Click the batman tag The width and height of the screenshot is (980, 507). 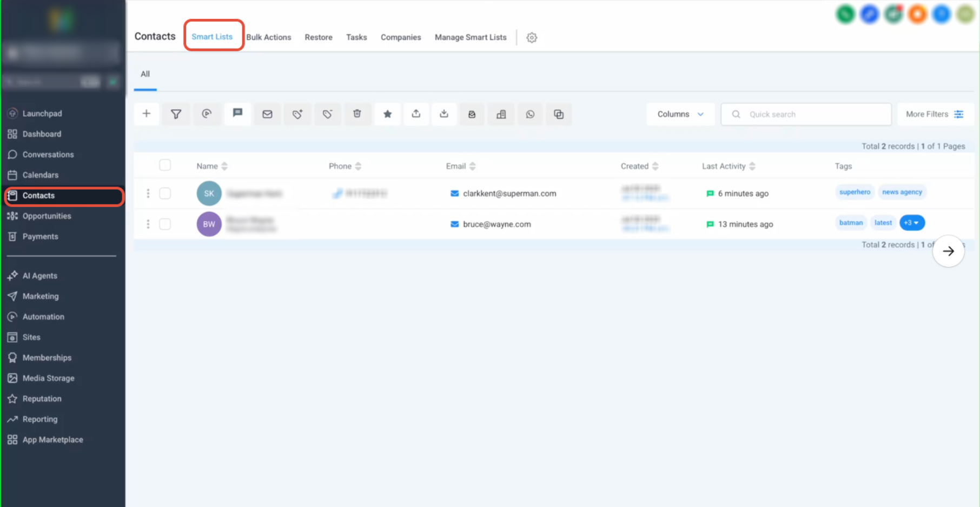[x=851, y=223]
